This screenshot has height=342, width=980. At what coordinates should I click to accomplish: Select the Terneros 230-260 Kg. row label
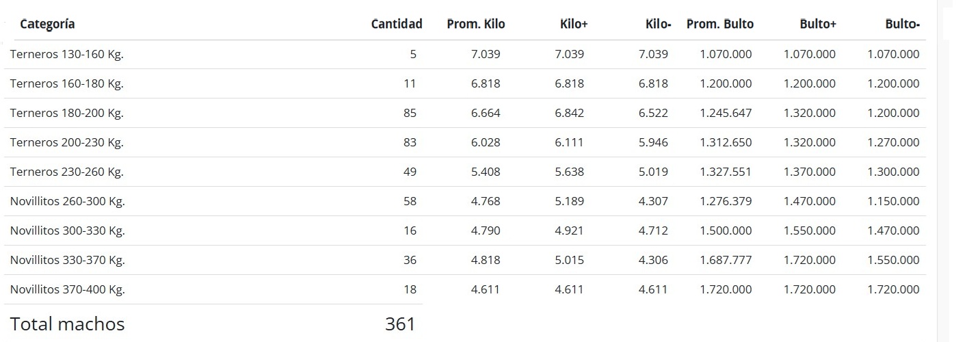(x=66, y=172)
